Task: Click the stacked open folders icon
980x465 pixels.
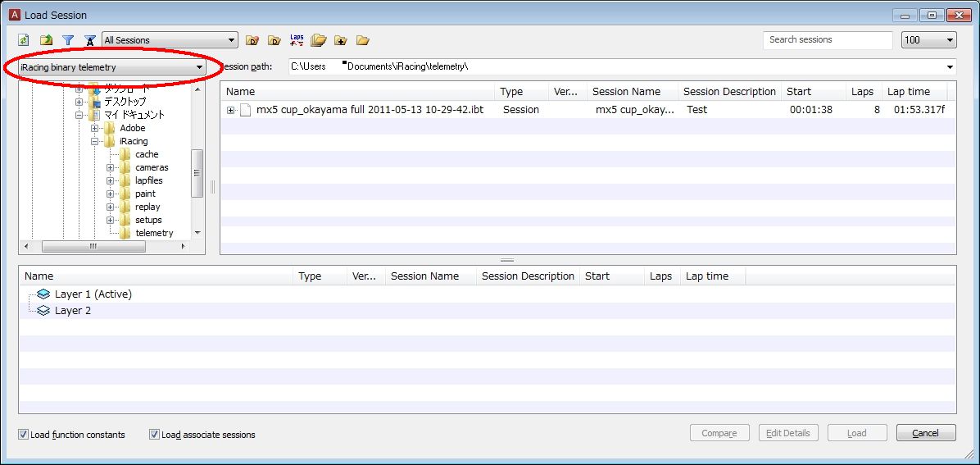Action: (x=319, y=41)
